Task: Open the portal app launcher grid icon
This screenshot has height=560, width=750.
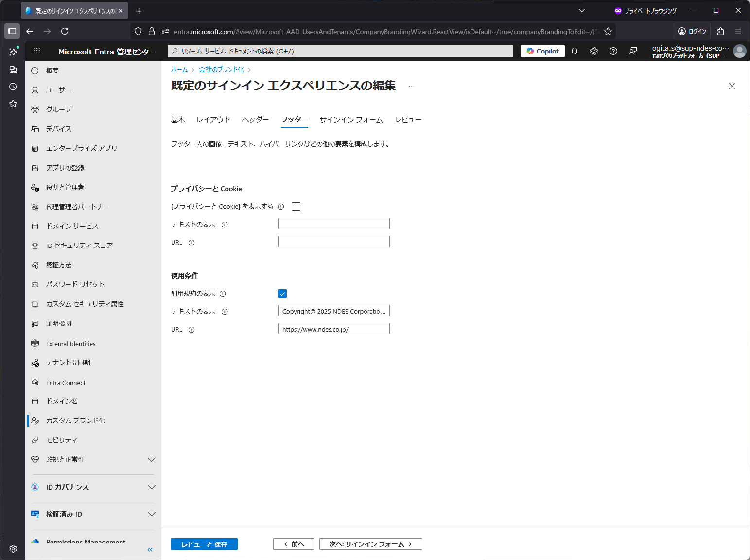Action: point(37,51)
